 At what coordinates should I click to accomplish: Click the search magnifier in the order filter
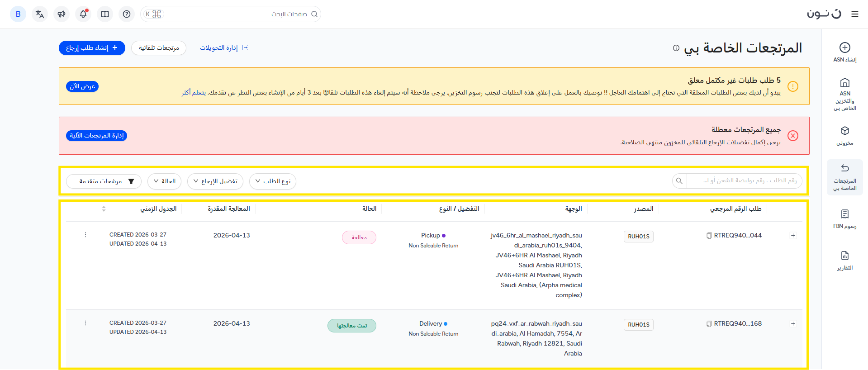pyautogui.click(x=679, y=181)
